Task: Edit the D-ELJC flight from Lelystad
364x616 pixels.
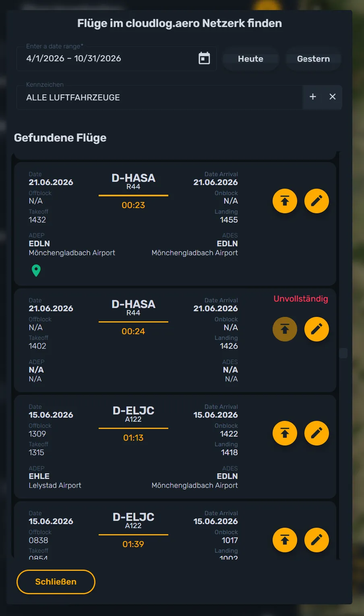Action: (316, 433)
